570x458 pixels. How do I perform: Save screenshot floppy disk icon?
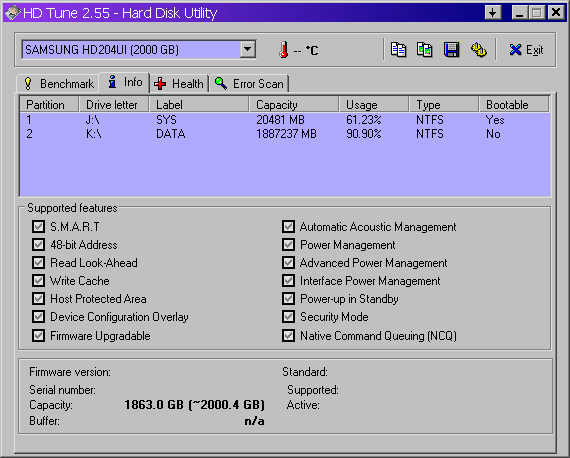(451, 50)
